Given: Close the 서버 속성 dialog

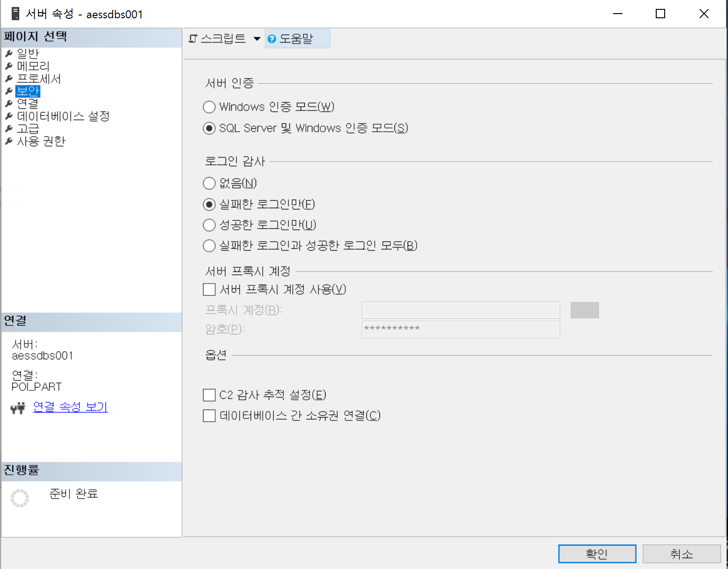Looking at the screenshot, I should [704, 14].
